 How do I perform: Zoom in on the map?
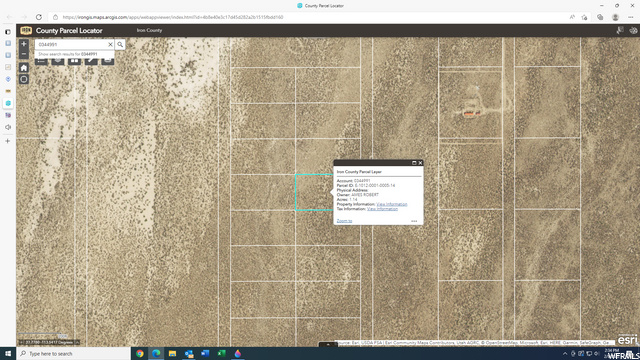(x=24, y=44)
